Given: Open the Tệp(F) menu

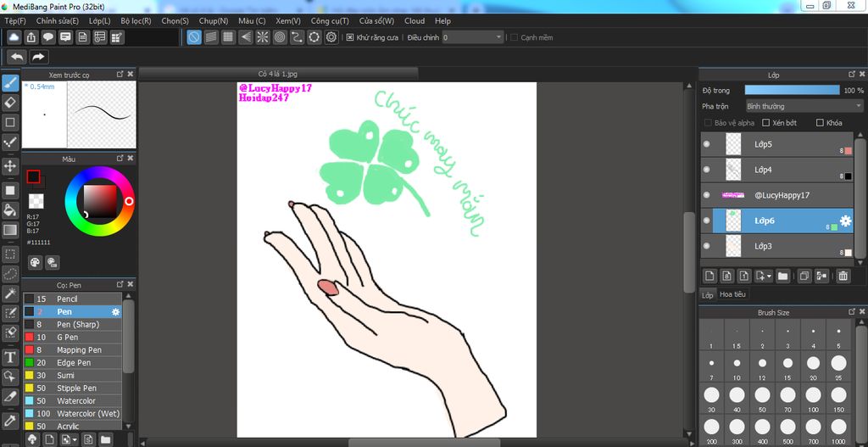Looking at the screenshot, I should click(x=15, y=21).
